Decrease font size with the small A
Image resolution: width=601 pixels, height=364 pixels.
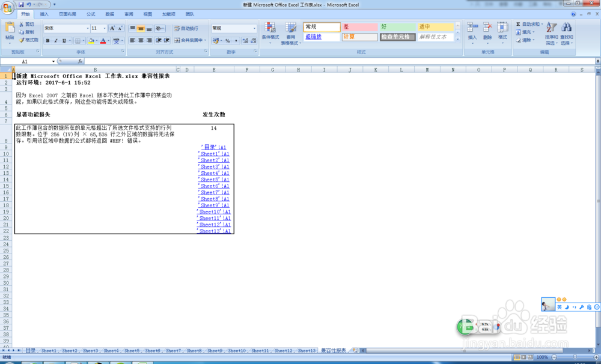tap(120, 28)
